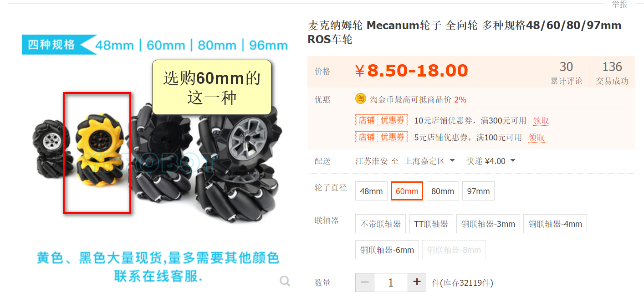Claim the 10元 store coupon via 领取
The height and width of the screenshot is (298, 644).
[x=541, y=121]
